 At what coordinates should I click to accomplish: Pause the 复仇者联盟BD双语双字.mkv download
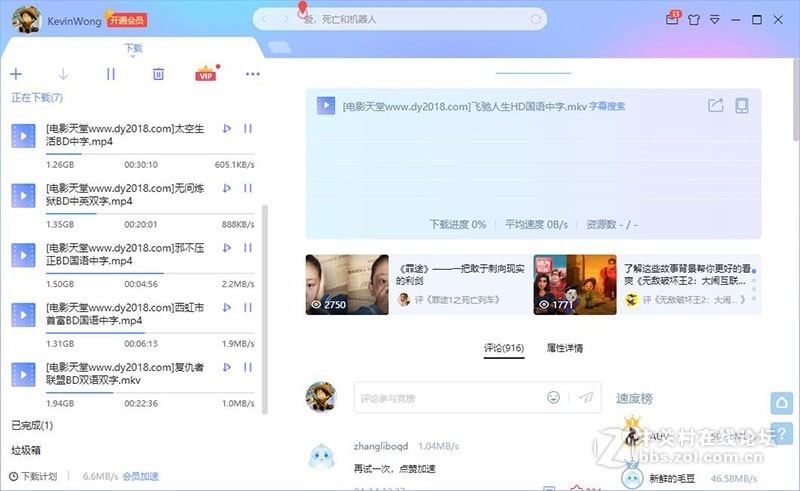coord(248,367)
